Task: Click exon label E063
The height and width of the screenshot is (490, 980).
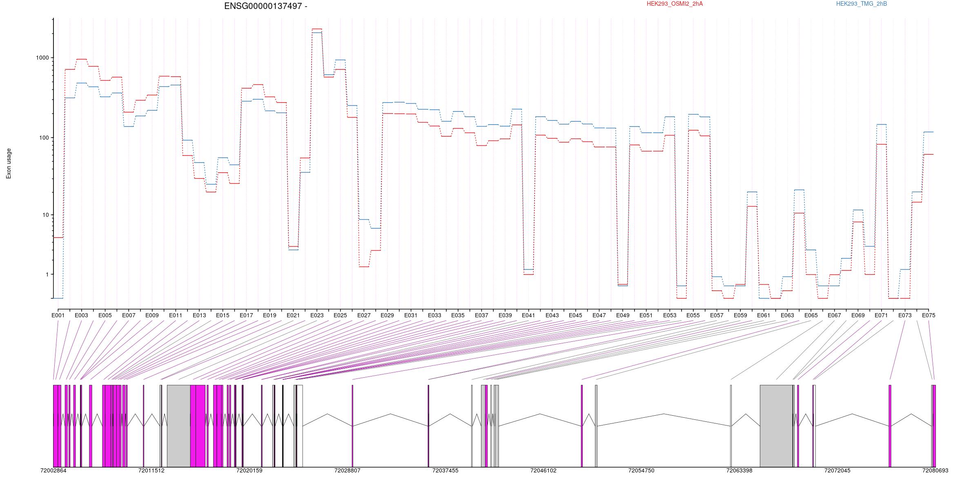Action: point(787,315)
